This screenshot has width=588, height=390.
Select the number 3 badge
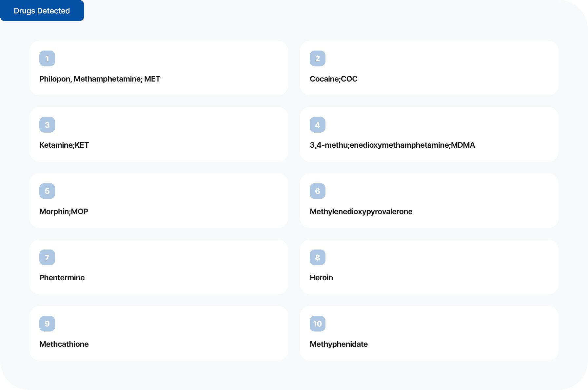click(47, 125)
